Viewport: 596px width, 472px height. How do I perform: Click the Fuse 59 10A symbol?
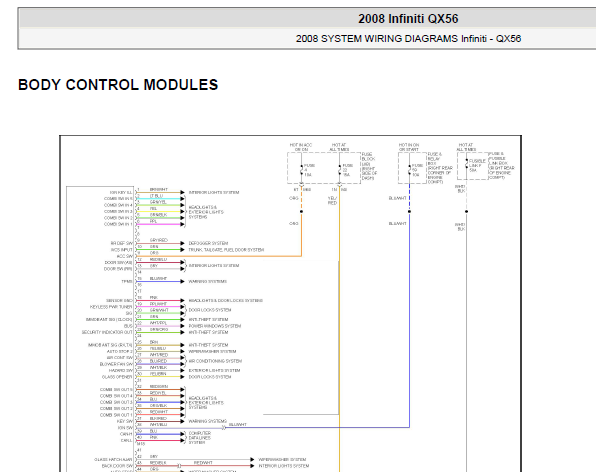pos(410,170)
